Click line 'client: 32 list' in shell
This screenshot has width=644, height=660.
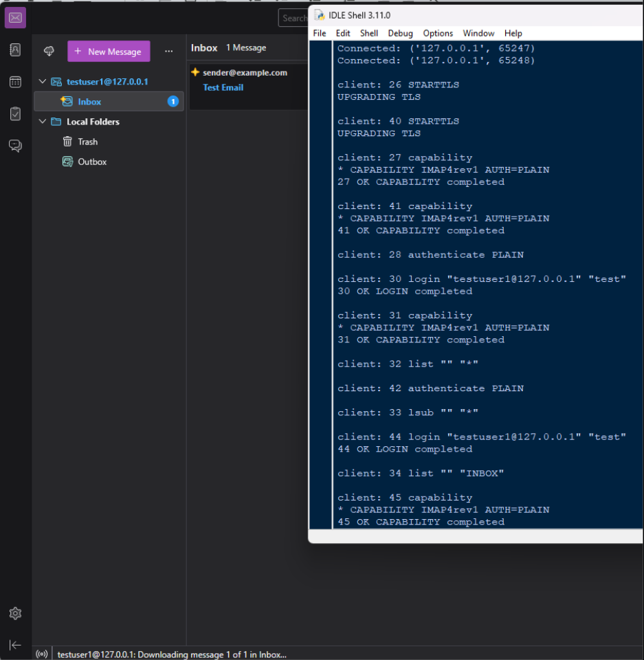pyautogui.click(x=408, y=364)
